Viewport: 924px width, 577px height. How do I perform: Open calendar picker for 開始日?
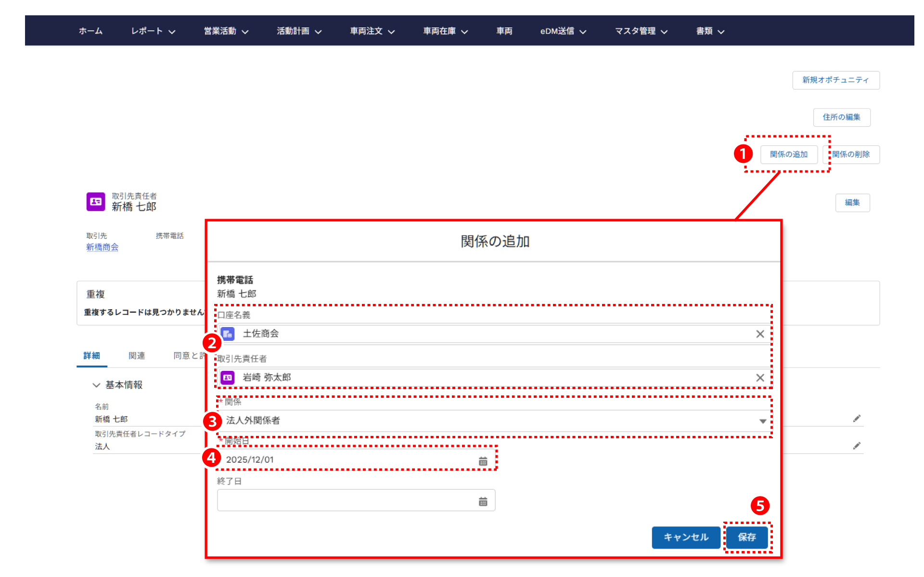[x=483, y=461]
